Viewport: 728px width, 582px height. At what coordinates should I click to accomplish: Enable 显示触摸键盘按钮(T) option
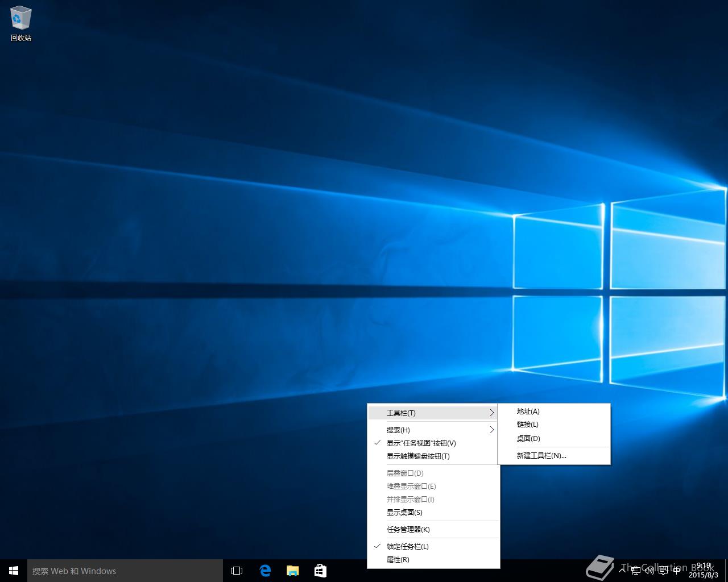(433, 456)
